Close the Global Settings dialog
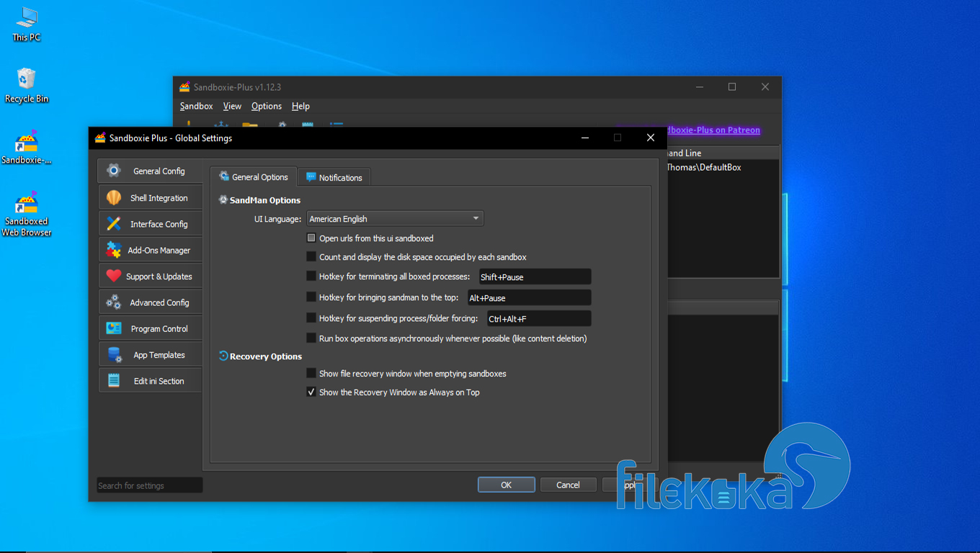Screen dimensions: 980x553 (x=650, y=138)
